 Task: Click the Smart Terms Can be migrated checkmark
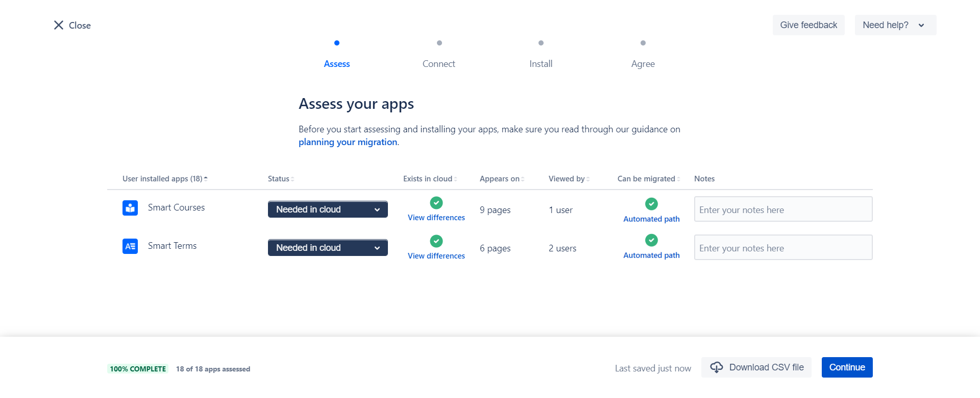coord(651,240)
